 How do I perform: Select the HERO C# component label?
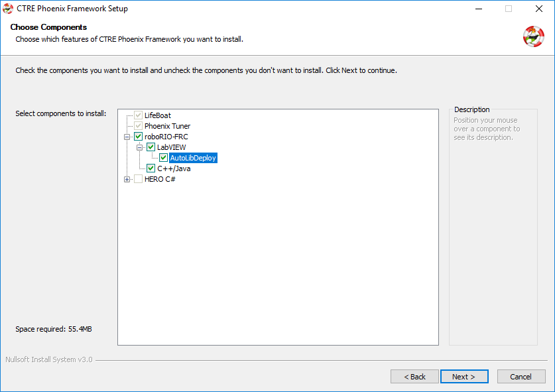(x=160, y=179)
